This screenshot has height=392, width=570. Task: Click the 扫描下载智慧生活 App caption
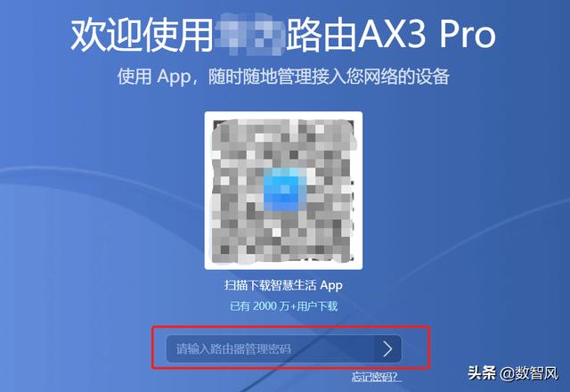[x=283, y=285]
